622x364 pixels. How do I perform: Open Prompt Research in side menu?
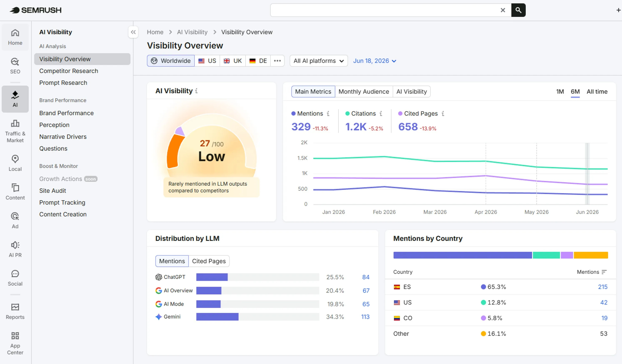(63, 83)
